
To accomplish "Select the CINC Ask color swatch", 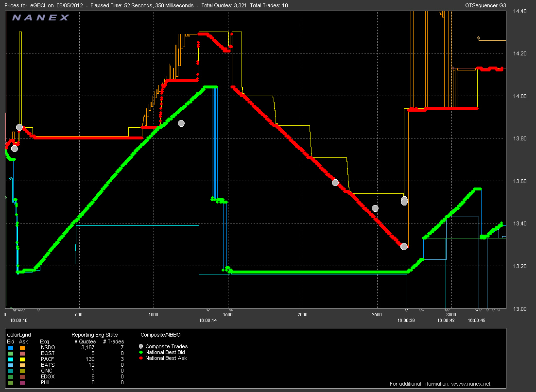I will pyautogui.click(x=22, y=371).
